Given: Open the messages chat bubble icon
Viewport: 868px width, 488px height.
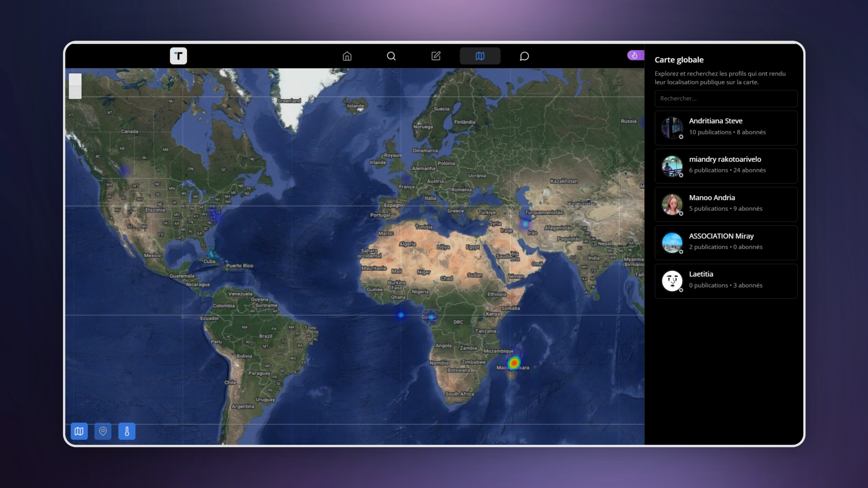Looking at the screenshot, I should tap(524, 56).
